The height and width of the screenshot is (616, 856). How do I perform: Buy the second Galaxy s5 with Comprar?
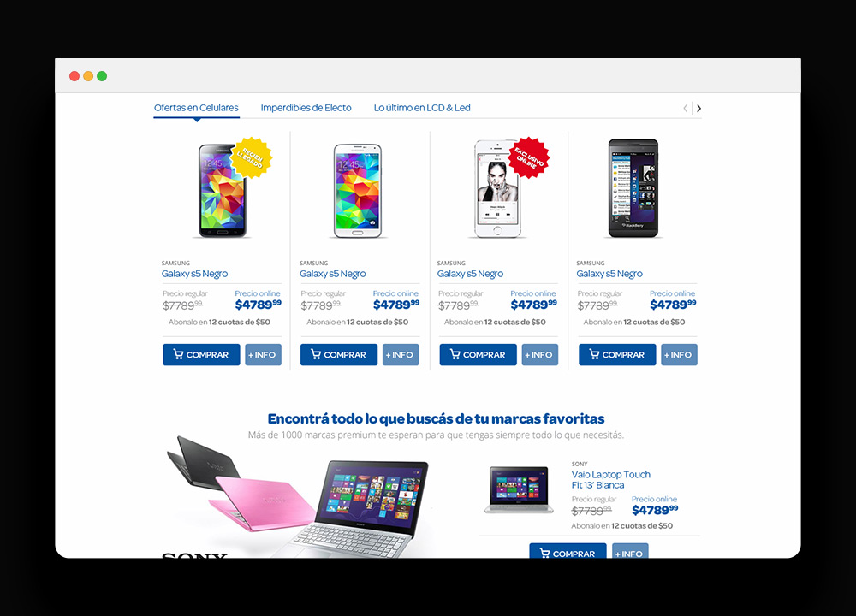point(338,355)
